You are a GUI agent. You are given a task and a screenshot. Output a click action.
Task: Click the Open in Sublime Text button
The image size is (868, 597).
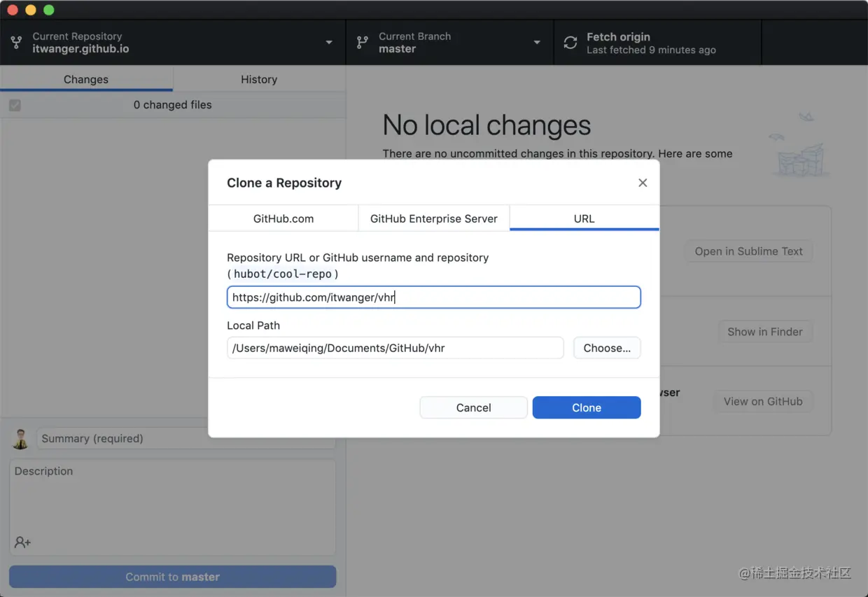748,251
